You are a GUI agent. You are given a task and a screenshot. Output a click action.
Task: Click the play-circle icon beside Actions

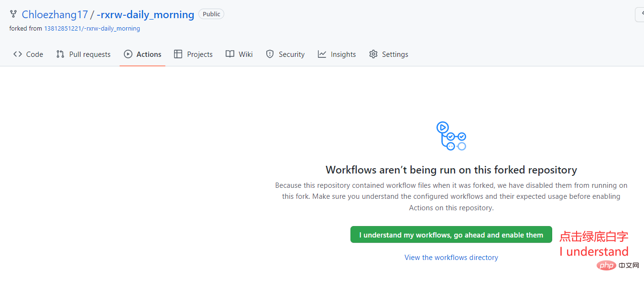pos(128,54)
